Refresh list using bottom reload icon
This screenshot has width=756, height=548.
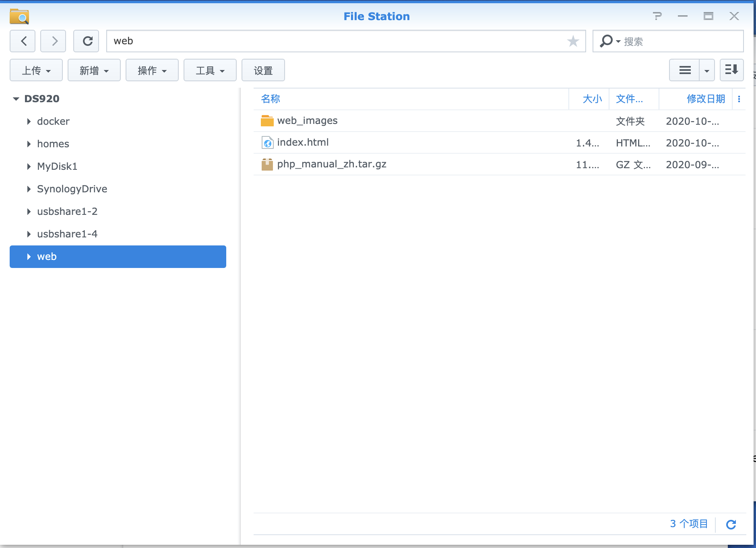point(731,524)
